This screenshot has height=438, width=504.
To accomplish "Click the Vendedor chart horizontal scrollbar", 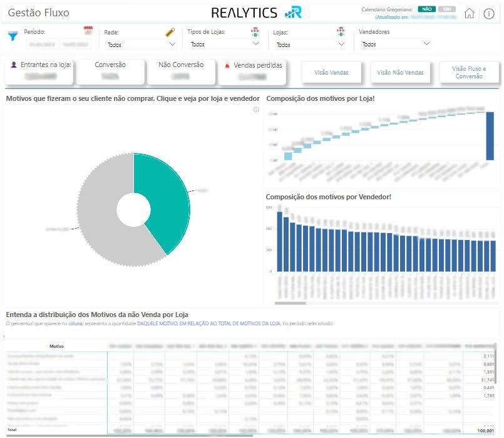I will (x=291, y=303).
